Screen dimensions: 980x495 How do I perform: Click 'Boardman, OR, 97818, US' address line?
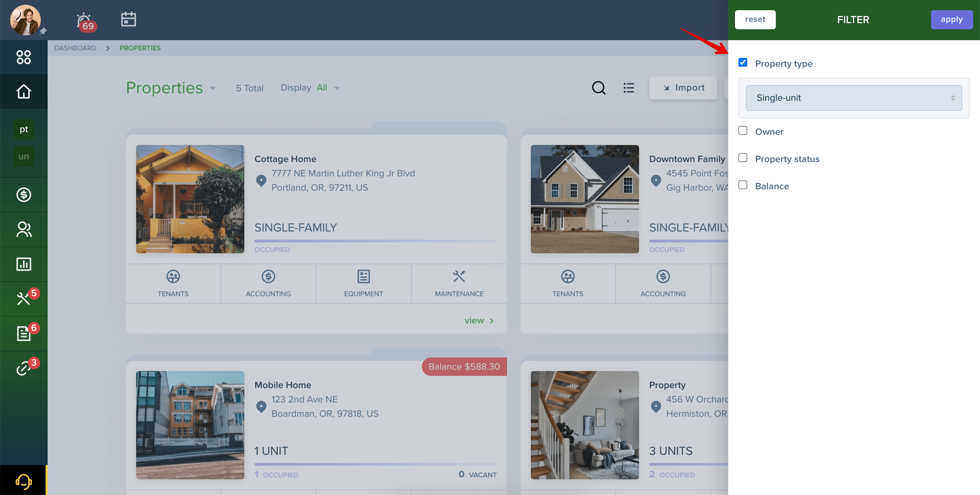(x=325, y=414)
